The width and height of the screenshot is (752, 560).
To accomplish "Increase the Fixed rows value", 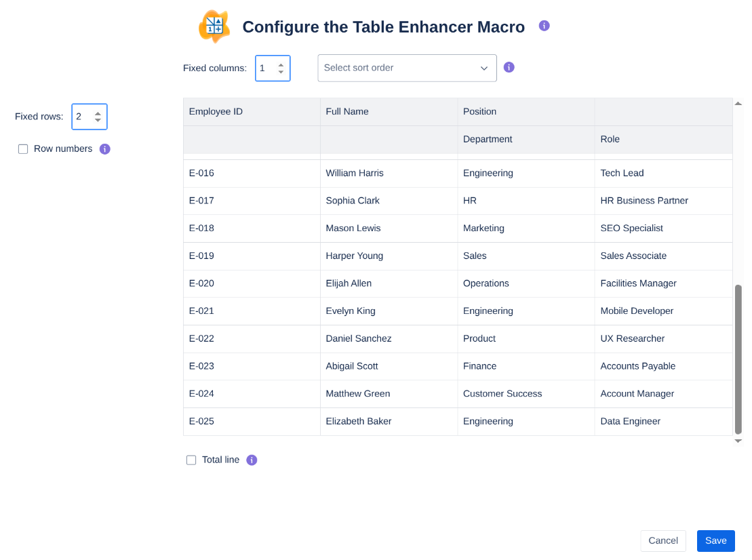I will tap(98, 113).
